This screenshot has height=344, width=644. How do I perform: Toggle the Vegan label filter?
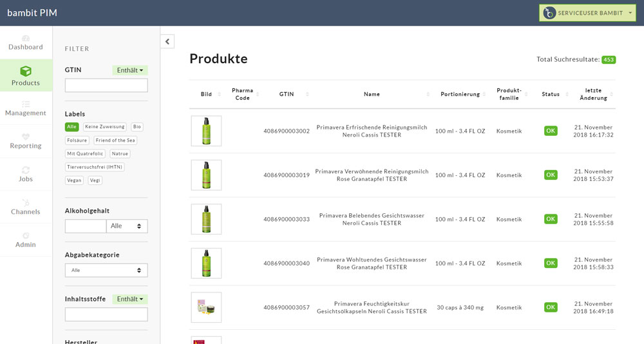(74, 180)
